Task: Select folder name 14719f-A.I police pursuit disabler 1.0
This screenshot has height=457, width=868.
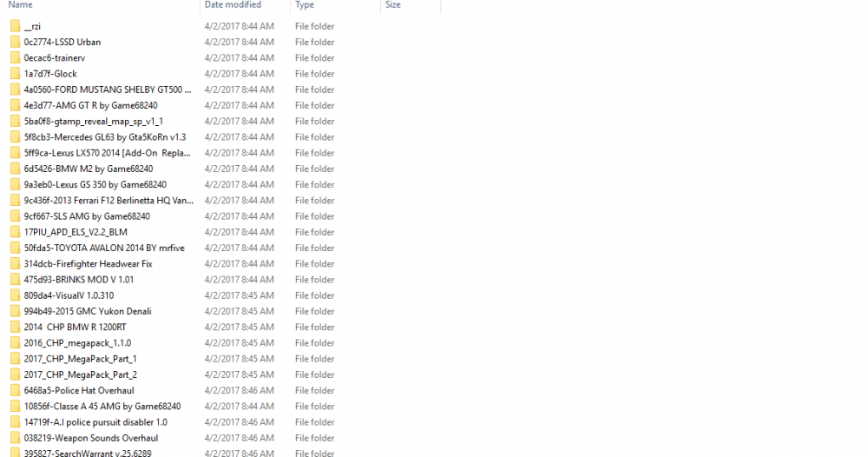Action: click(95, 422)
